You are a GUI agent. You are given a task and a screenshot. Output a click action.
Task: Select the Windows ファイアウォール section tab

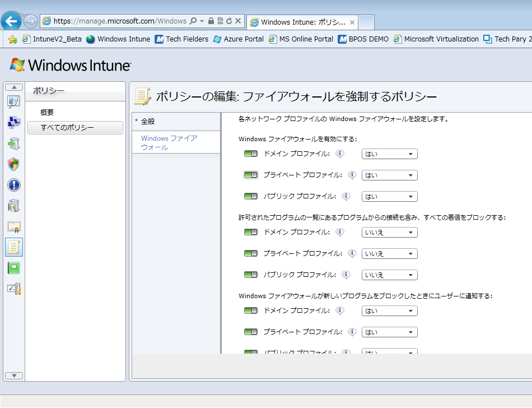pos(176,142)
